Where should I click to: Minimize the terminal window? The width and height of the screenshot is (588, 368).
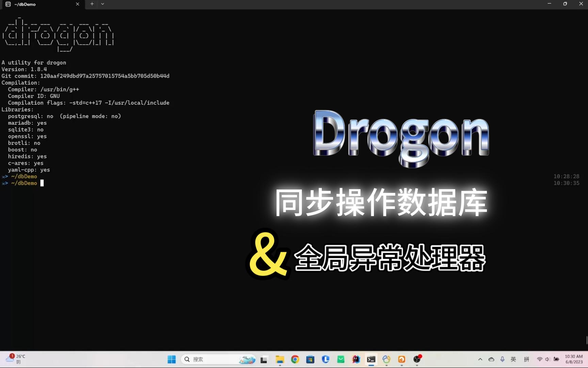coord(549,4)
